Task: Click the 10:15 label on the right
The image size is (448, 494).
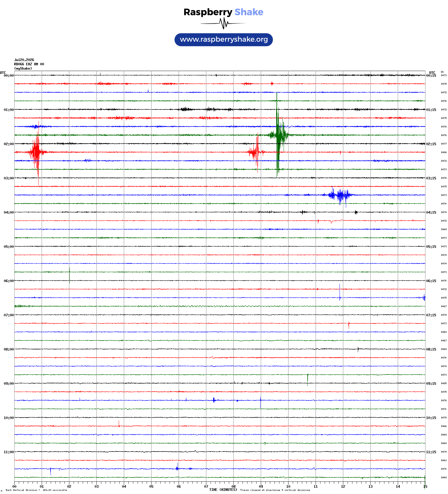Action: point(431,418)
